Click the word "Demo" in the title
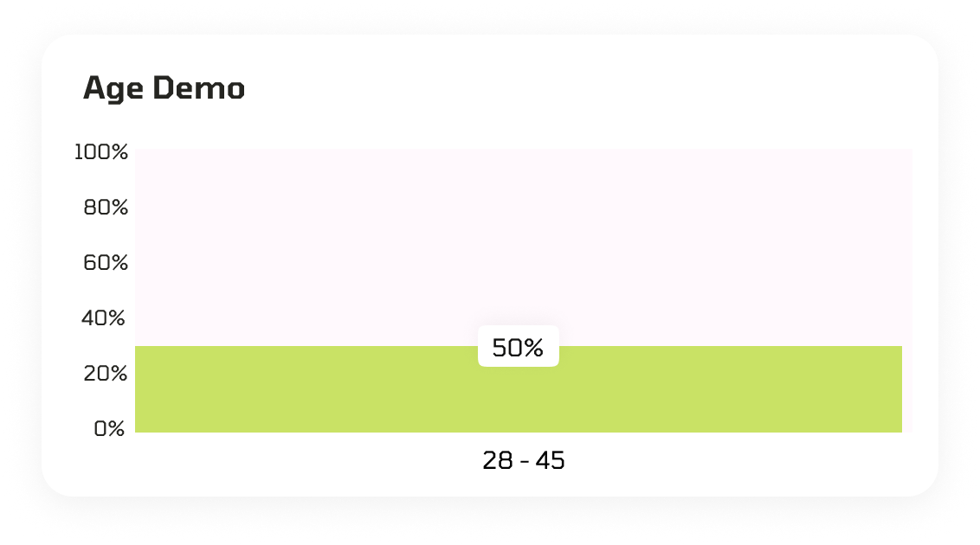Screen dimensions: 980x545 click(x=199, y=88)
